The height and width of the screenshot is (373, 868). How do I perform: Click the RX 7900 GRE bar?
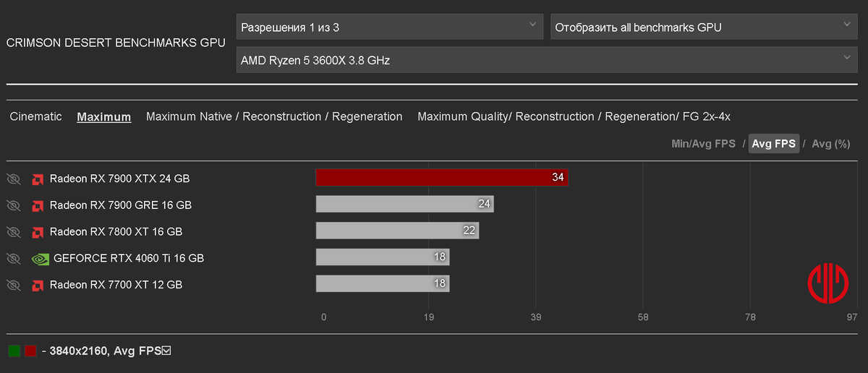pyautogui.click(x=405, y=205)
